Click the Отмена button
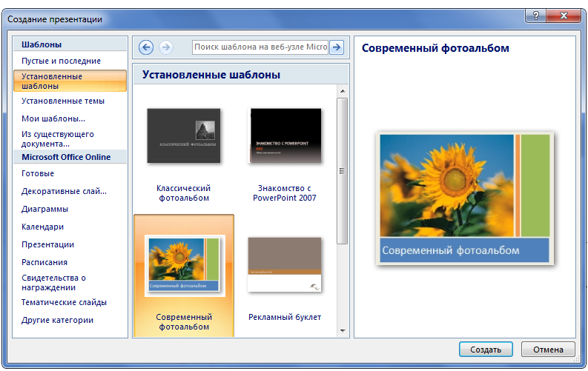 coord(548,350)
